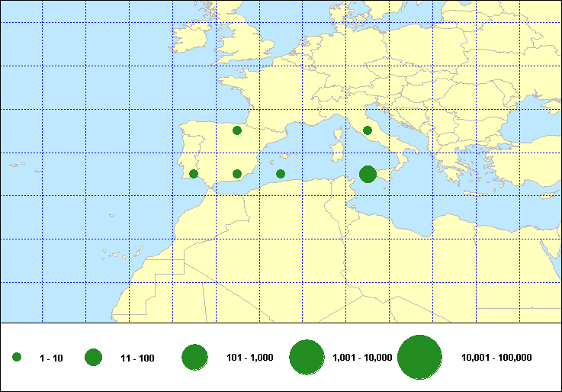This screenshot has width=562, height=392.
Task: Click the legend circle for 1,001 - 10,000
Action: coord(308,358)
